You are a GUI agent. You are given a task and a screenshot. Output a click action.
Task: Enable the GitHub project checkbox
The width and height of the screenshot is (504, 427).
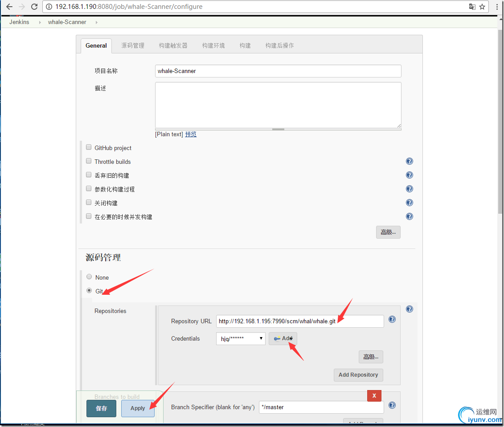(x=89, y=147)
